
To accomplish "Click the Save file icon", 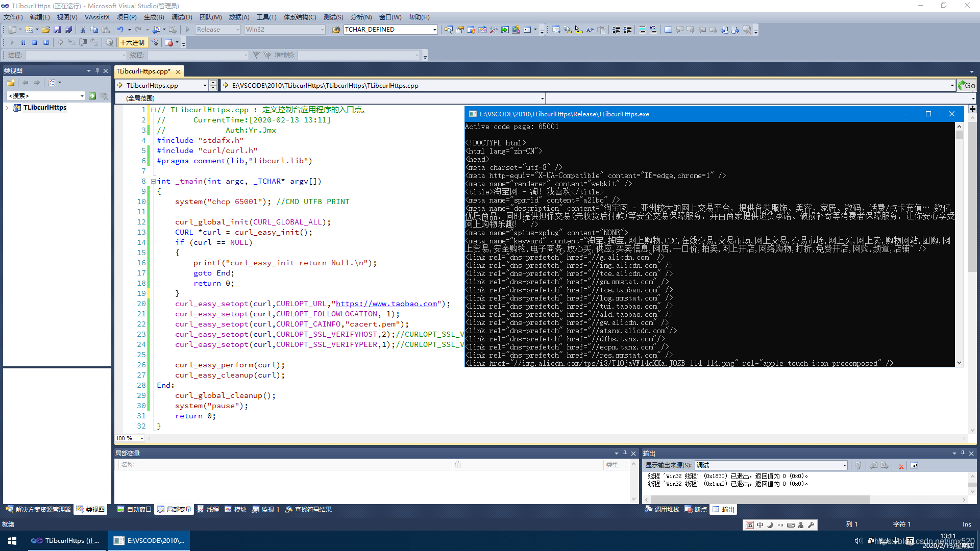I will 57,30.
